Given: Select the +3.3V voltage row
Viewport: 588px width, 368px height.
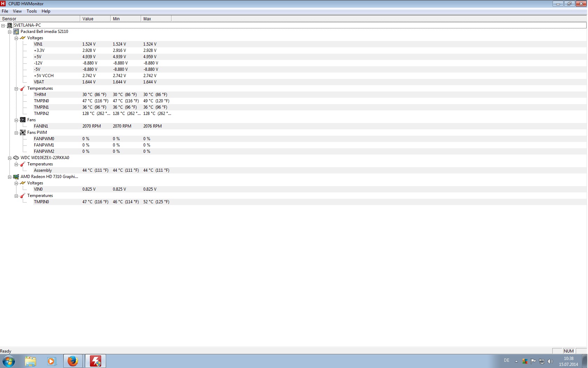Looking at the screenshot, I should [309, 50].
